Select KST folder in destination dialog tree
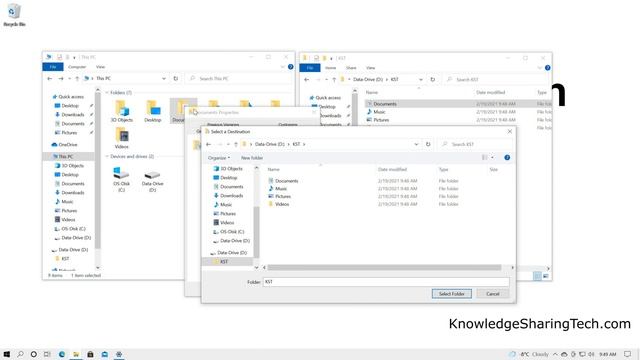Viewport: 640px width, 360px height. coord(223,262)
